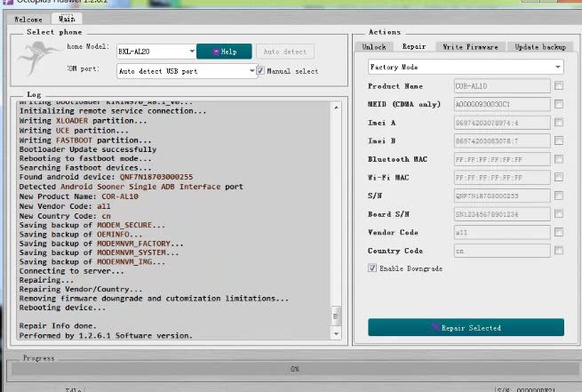Tick the Wi-Fi MAC checkbox
Viewport: 582px width, 392px height.
point(559,177)
